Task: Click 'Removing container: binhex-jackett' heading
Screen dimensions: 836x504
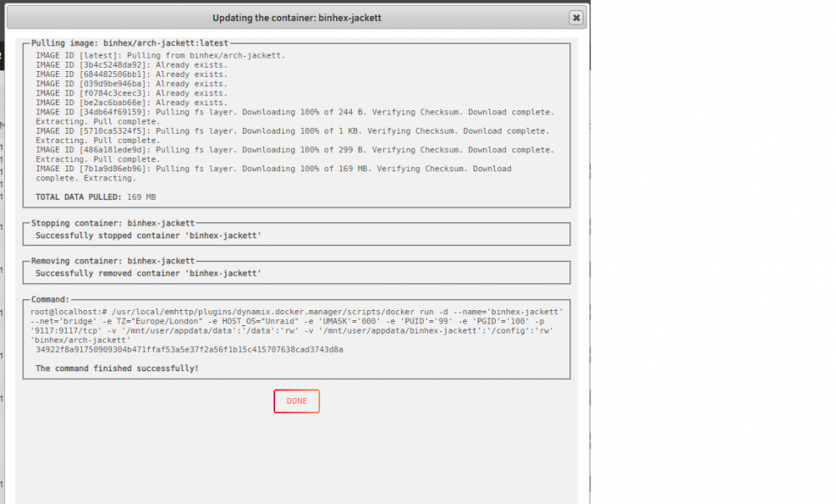Action: [113, 261]
